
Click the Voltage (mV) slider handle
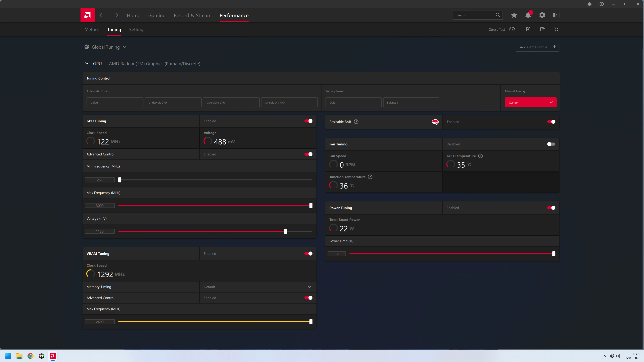[x=285, y=231]
